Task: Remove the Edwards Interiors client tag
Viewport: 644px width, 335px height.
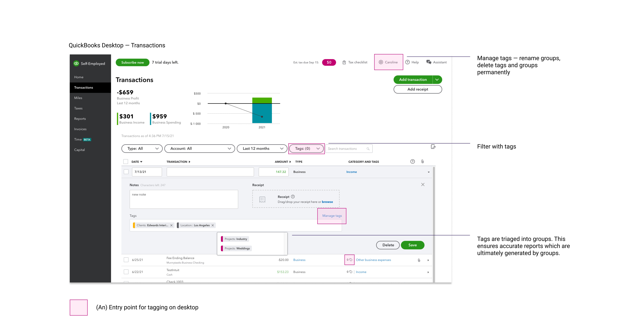Action: click(x=172, y=225)
